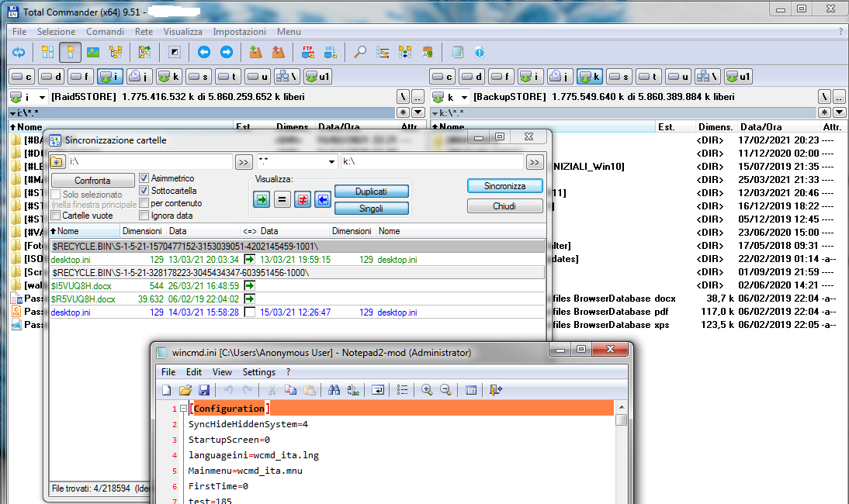Open the synchronize directories toolbar icon
Image resolution: width=849 pixels, height=504 pixels.
[405, 53]
